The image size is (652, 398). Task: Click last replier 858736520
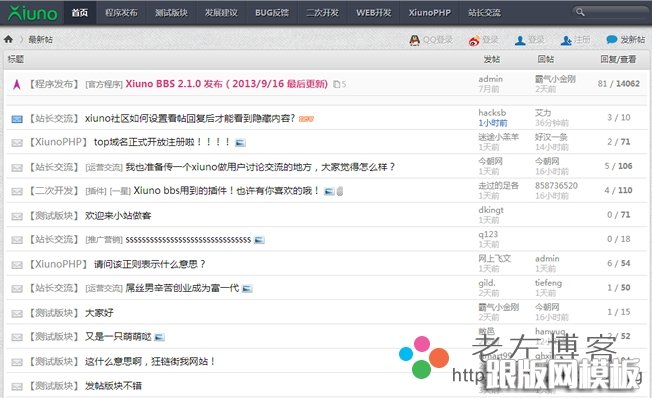pyautogui.click(x=556, y=185)
